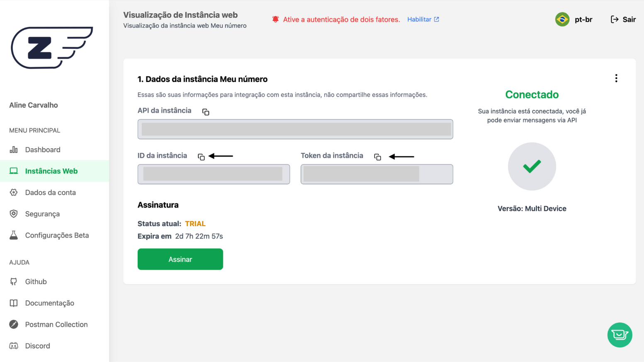The height and width of the screenshot is (362, 644).
Task: Open Dados da conta page
Action: (50, 193)
